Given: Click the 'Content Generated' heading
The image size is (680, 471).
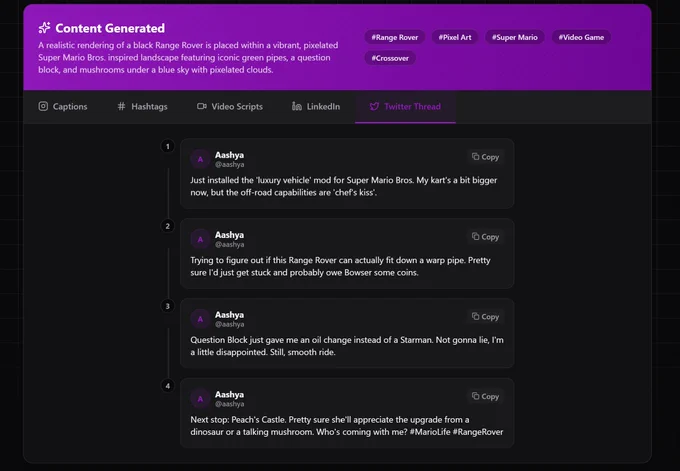Looking at the screenshot, I should coord(110,28).
